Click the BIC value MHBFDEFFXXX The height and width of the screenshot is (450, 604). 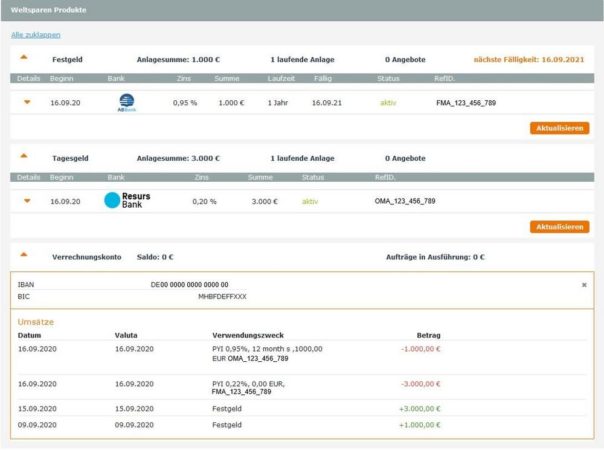pyautogui.click(x=222, y=297)
